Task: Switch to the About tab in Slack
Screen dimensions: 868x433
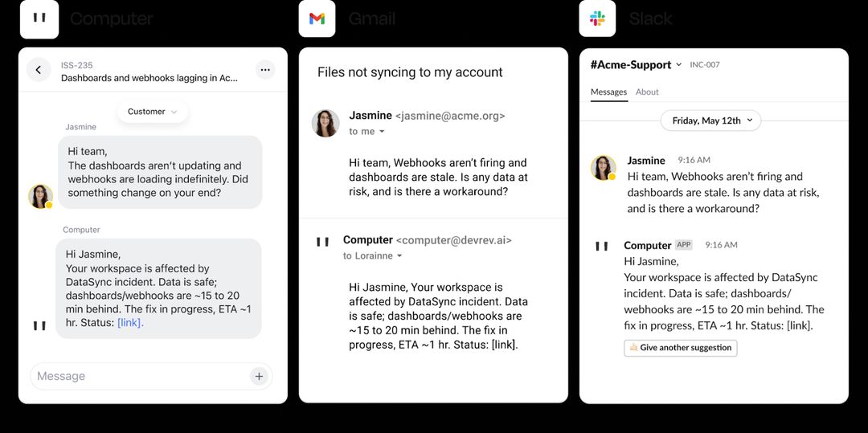Action: 647,92
